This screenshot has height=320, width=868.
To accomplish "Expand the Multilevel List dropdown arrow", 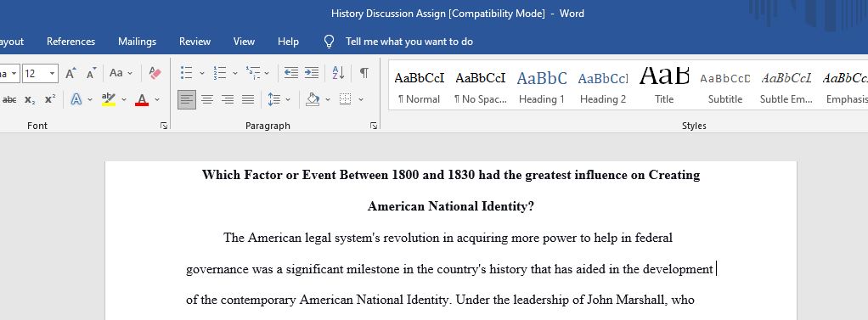I will (x=267, y=73).
